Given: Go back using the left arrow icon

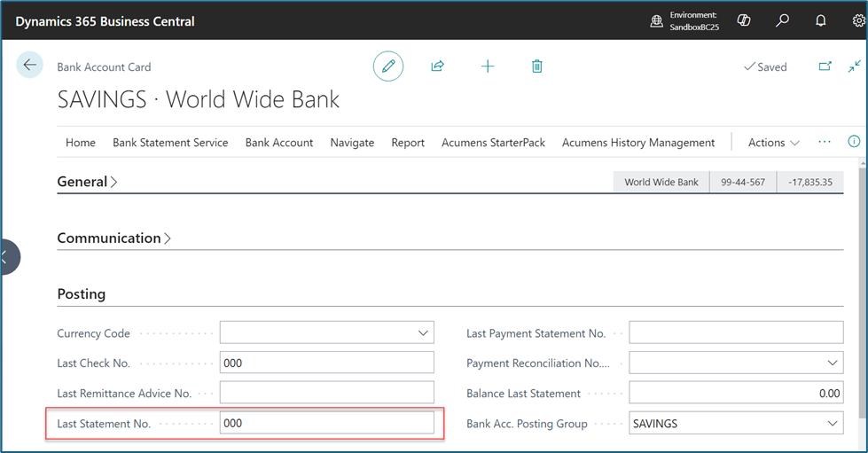Looking at the screenshot, I should [x=29, y=65].
